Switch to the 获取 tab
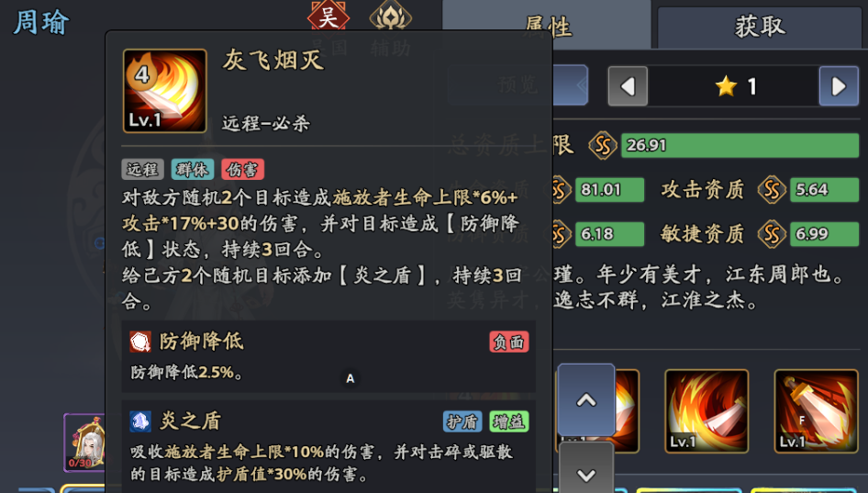This screenshot has width=868, height=493. [x=760, y=27]
